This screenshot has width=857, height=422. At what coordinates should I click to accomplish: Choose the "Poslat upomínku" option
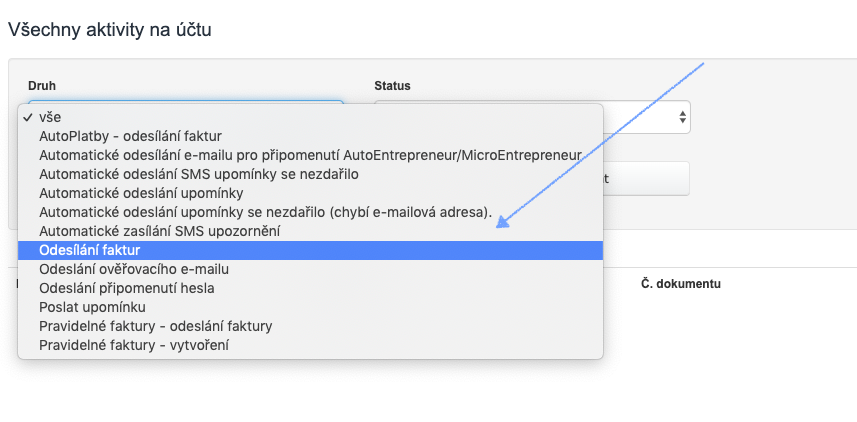coord(93,307)
